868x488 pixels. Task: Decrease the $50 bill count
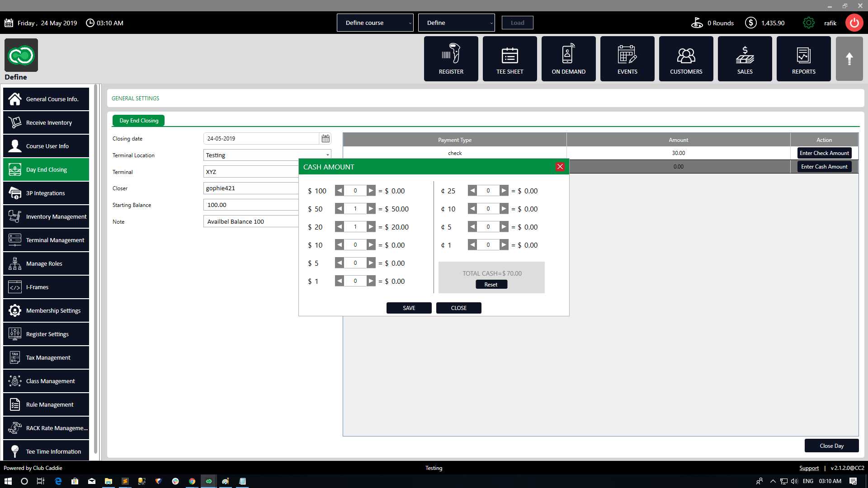tap(340, 209)
